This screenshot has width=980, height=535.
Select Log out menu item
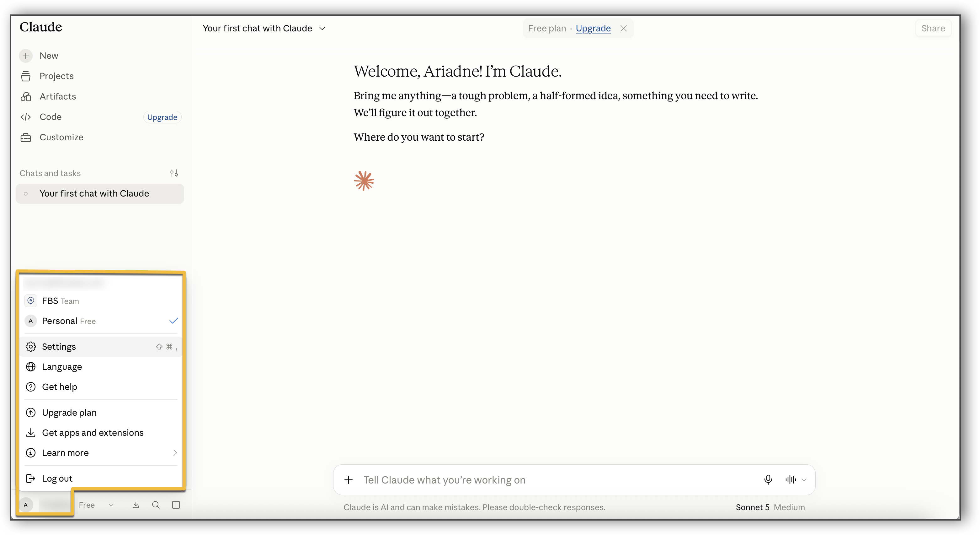[x=101, y=478]
